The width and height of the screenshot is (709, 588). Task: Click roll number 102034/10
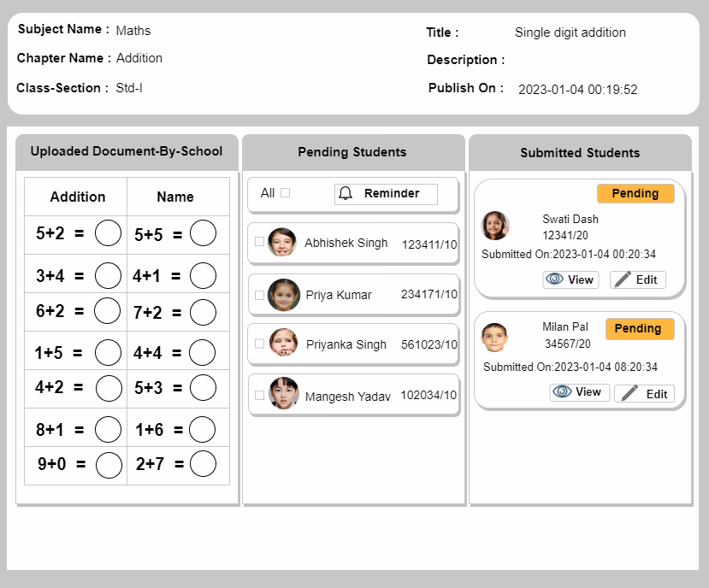[428, 395]
